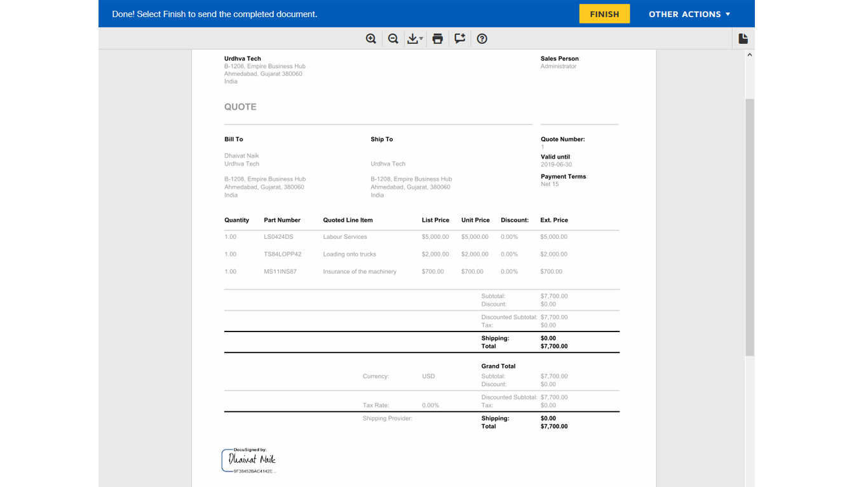
Task: Click the QUOTE heading text
Action: (240, 107)
